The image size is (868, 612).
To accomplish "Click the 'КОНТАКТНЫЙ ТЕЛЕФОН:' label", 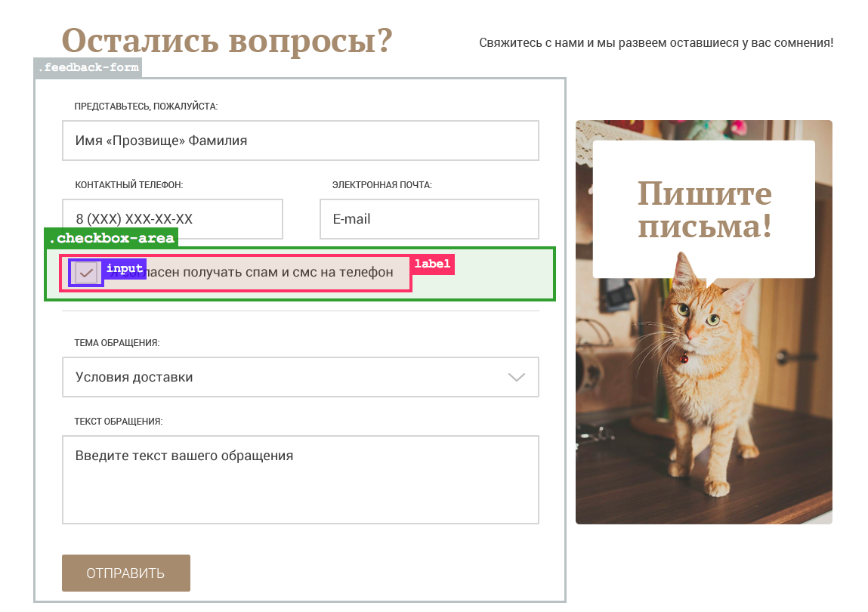I will tap(129, 185).
